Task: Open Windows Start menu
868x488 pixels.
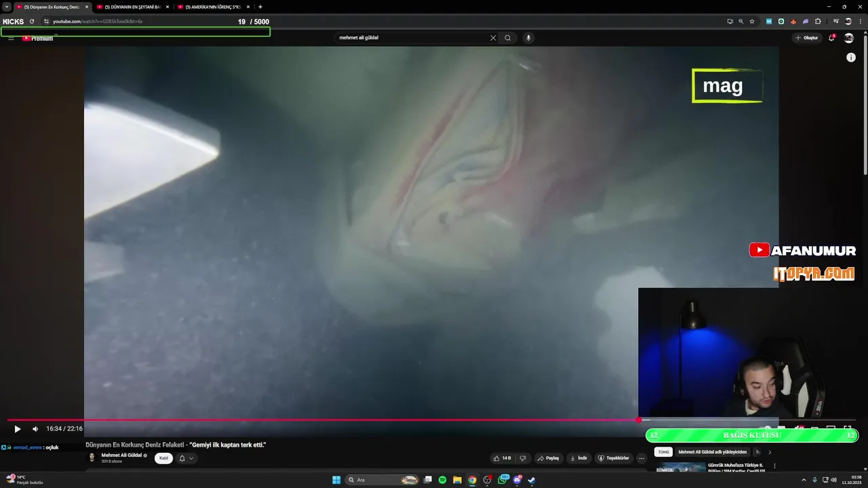Action: [336, 480]
